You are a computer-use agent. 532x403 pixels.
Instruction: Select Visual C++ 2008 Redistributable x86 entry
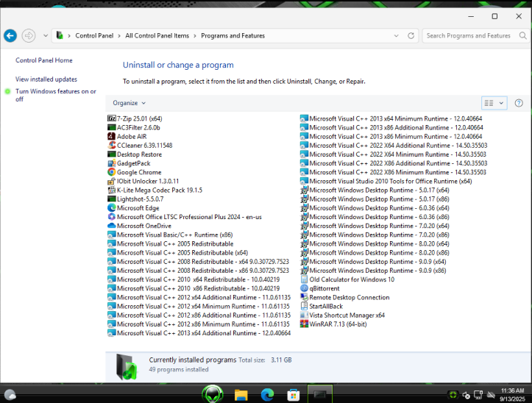click(x=198, y=271)
